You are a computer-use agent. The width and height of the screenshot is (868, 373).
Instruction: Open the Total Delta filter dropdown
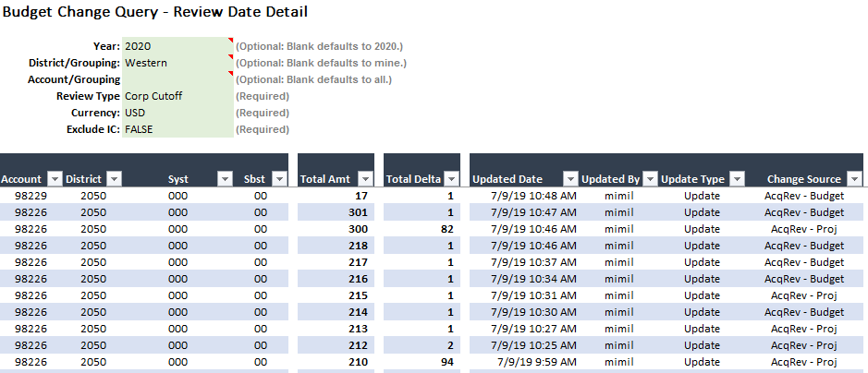[x=452, y=179]
